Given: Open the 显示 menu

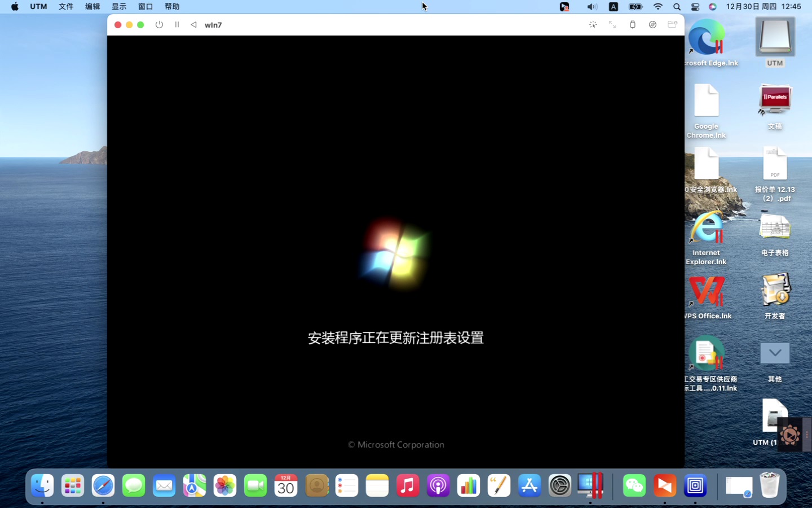Looking at the screenshot, I should tap(119, 7).
